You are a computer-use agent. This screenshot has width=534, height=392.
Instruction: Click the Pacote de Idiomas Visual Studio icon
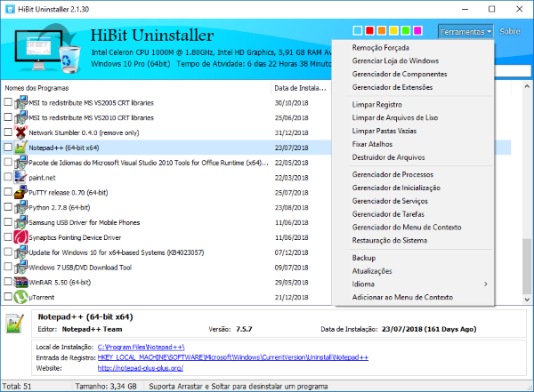pyautogui.click(x=20, y=163)
